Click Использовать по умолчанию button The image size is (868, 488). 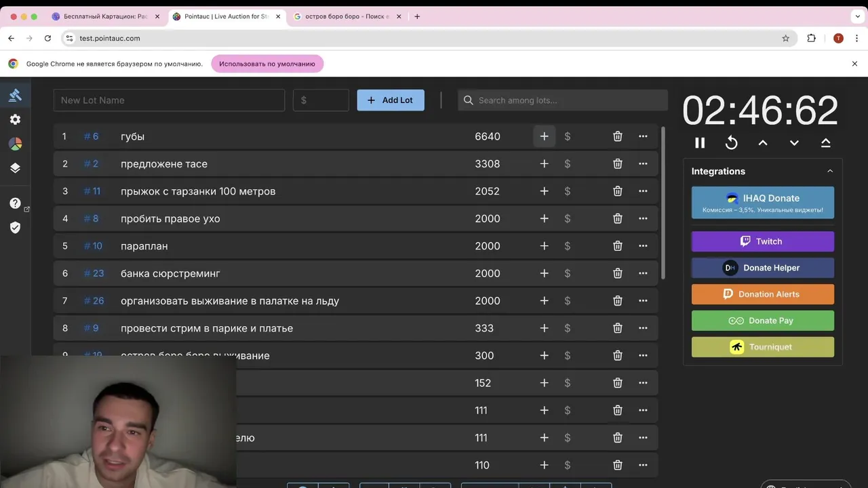pyautogui.click(x=267, y=64)
